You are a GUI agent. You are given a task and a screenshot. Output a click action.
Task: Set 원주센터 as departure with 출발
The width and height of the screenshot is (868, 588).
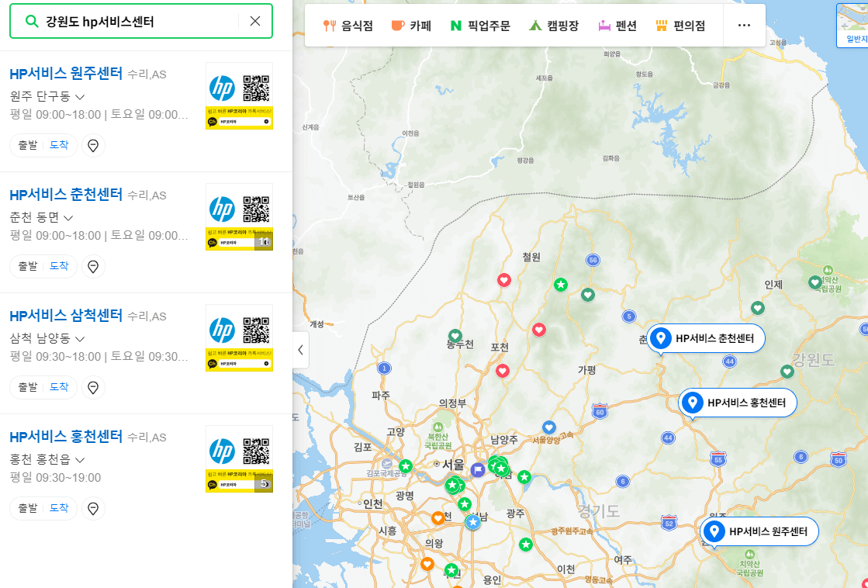(x=28, y=145)
